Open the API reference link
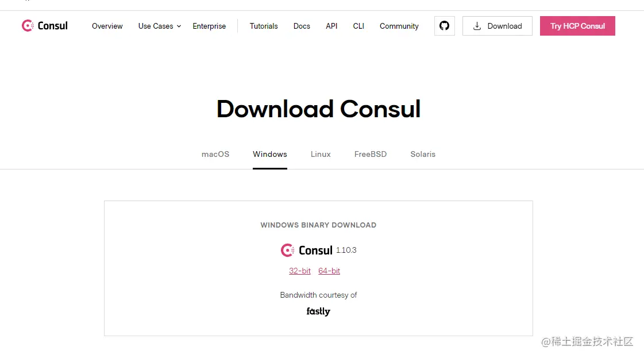The width and height of the screenshot is (644, 358). click(x=331, y=26)
